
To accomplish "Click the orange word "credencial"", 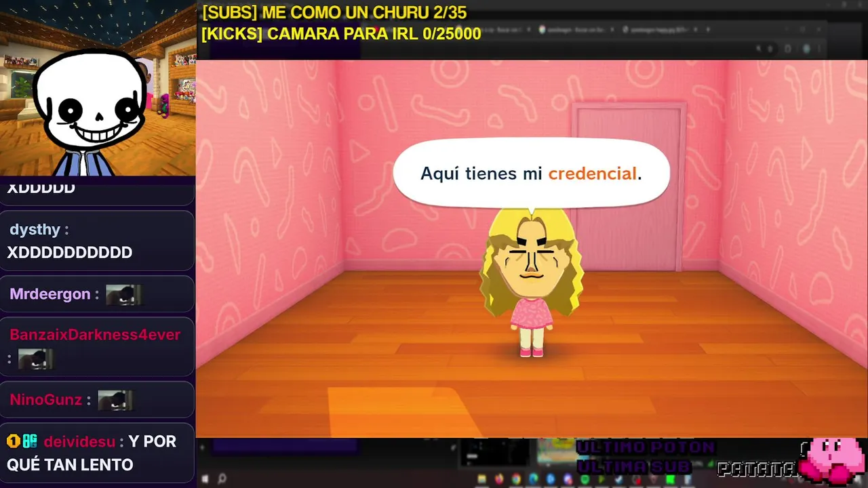I will point(593,174).
